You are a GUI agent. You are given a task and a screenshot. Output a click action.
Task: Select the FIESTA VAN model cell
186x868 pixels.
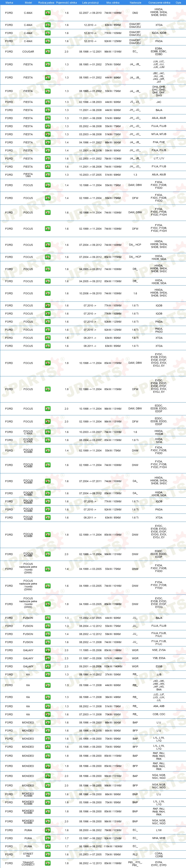click(28, 175)
